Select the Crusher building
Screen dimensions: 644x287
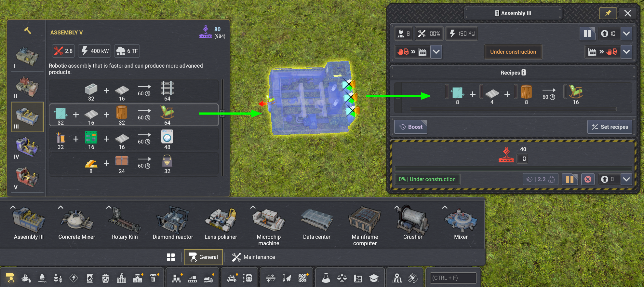(413, 225)
